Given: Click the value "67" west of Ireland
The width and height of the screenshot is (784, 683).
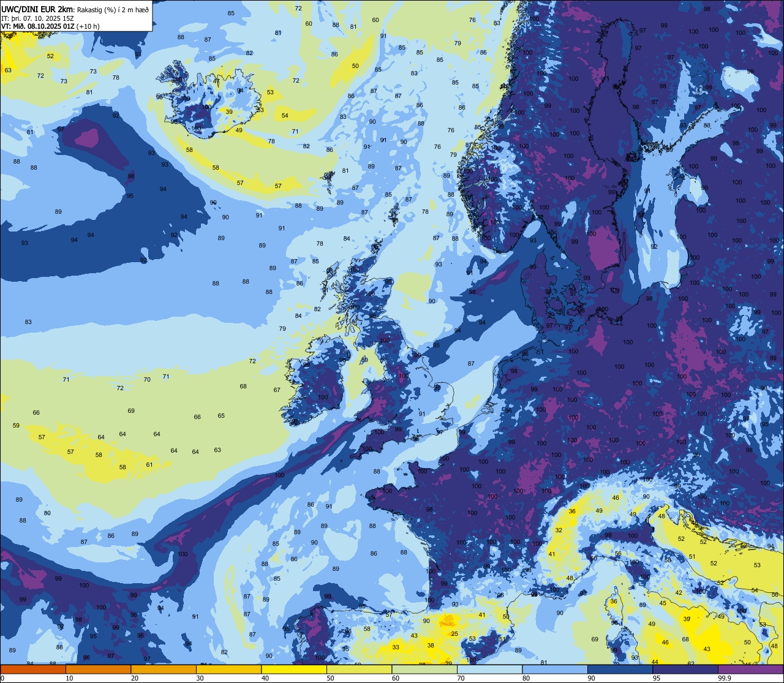Looking at the screenshot, I should [277, 390].
